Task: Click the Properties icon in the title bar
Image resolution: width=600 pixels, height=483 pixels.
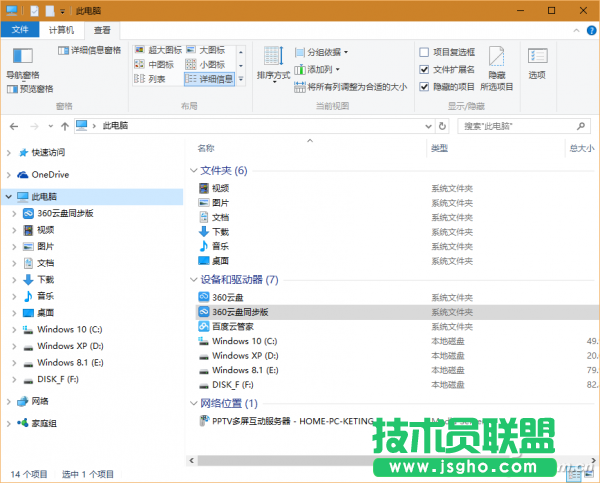Action: click(34, 11)
